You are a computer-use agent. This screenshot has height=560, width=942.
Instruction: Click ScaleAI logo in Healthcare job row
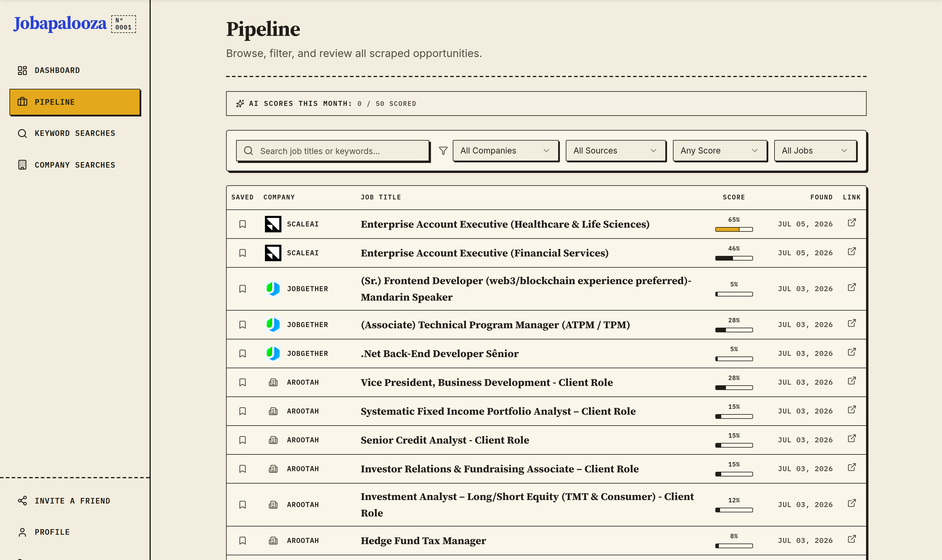click(273, 224)
